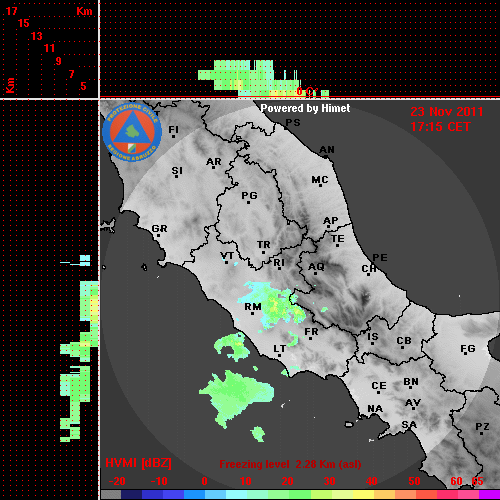500x500 pixels.
Task: Click the PE city label
Action: [380, 257]
